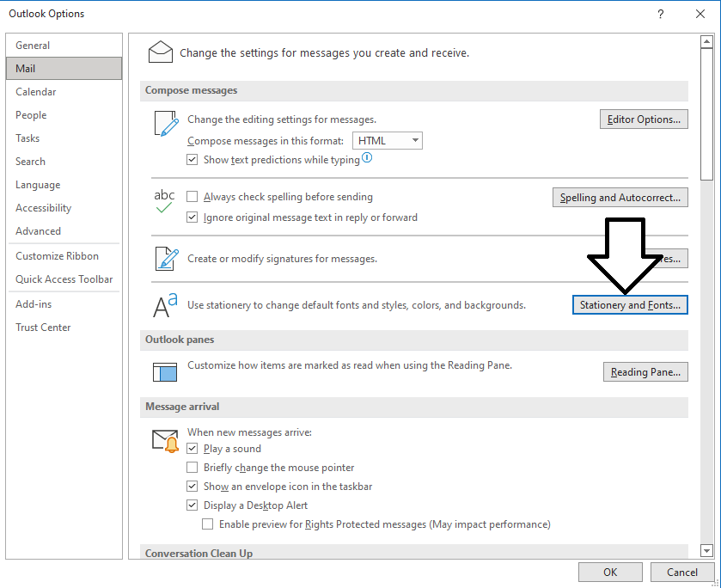Open the Accessibility options category
The height and width of the screenshot is (588, 721).
pos(64,208)
